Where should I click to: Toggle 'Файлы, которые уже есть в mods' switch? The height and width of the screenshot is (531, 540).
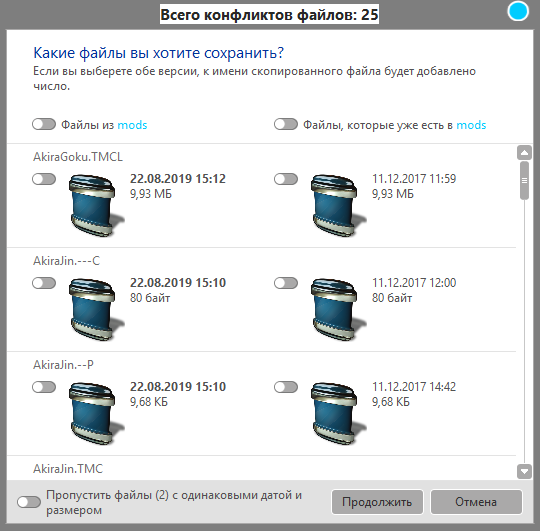286,124
